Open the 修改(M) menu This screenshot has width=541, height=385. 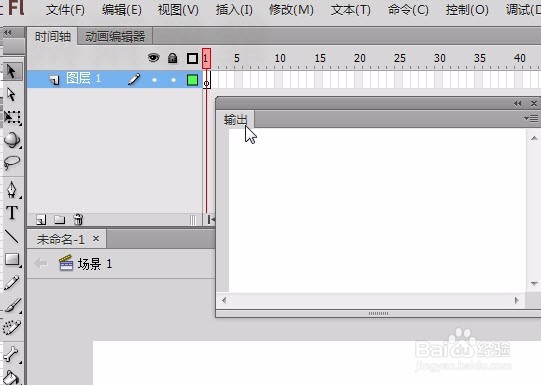pyautogui.click(x=291, y=10)
